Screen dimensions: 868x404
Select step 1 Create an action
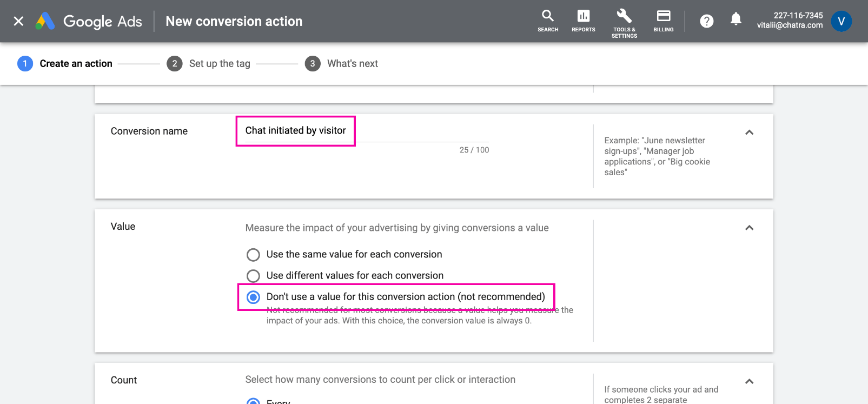[x=65, y=64]
